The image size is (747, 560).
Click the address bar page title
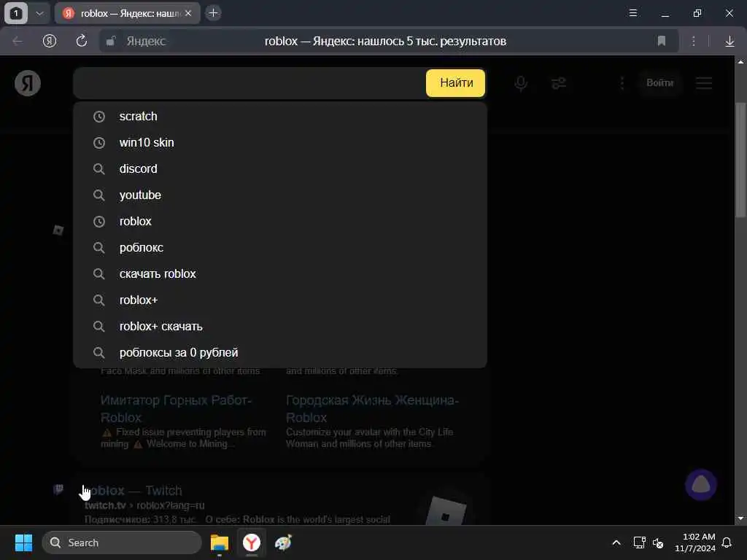[x=385, y=41]
